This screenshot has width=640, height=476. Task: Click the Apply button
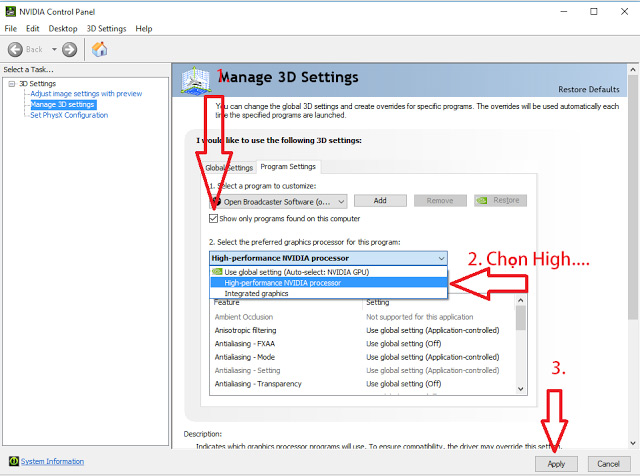(556, 463)
